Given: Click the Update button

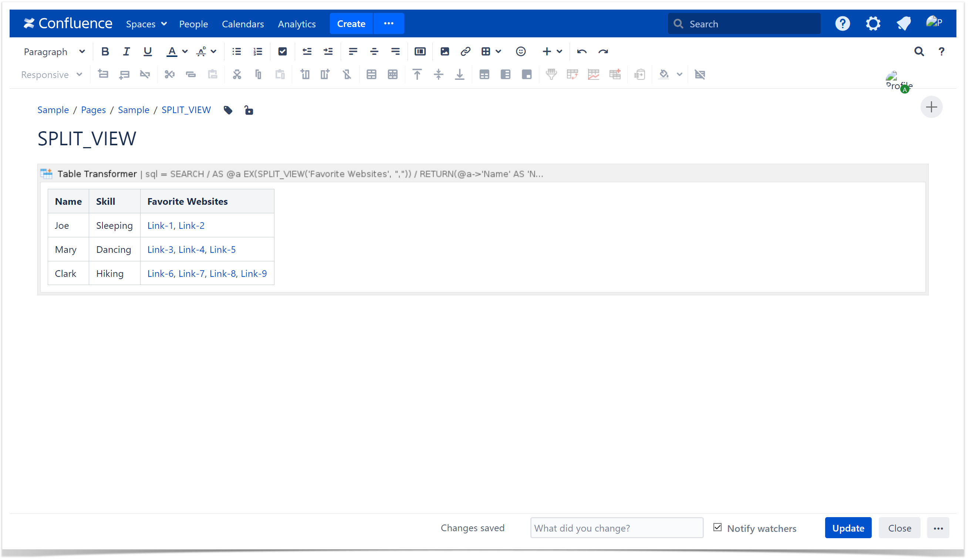Looking at the screenshot, I should point(848,528).
